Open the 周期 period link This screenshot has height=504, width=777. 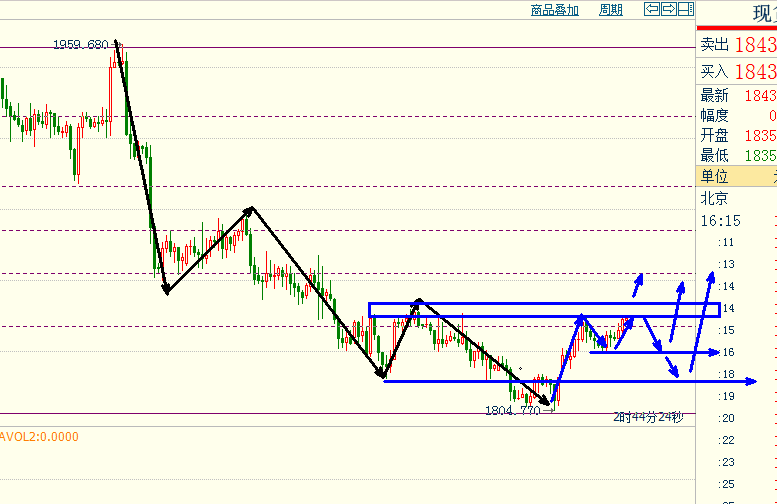click(x=610, y=10)
